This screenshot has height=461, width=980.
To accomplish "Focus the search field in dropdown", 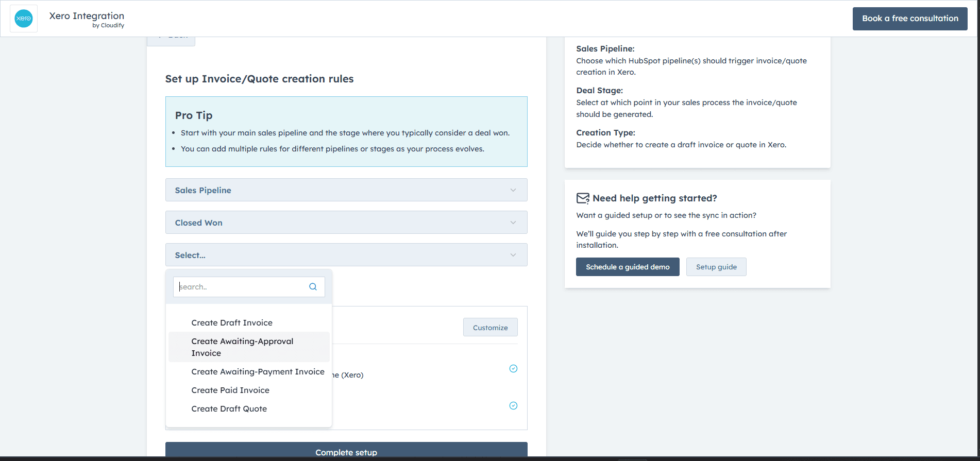I will [x=249, y=287].
